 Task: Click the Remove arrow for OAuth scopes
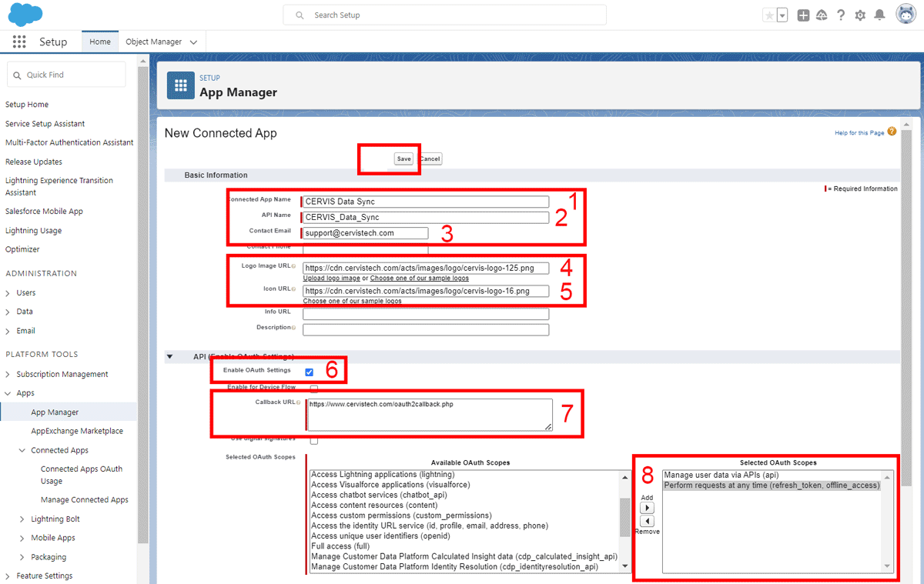647,521
